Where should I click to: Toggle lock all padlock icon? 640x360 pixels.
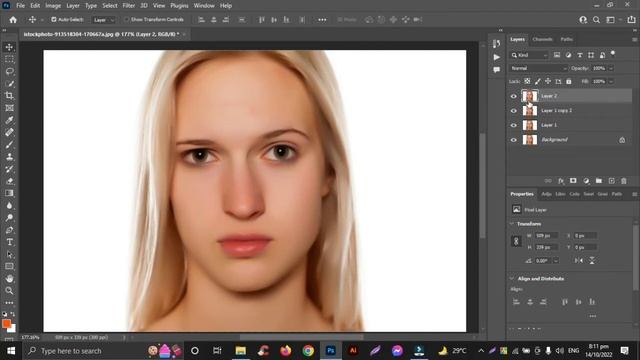tap(569, 81)
